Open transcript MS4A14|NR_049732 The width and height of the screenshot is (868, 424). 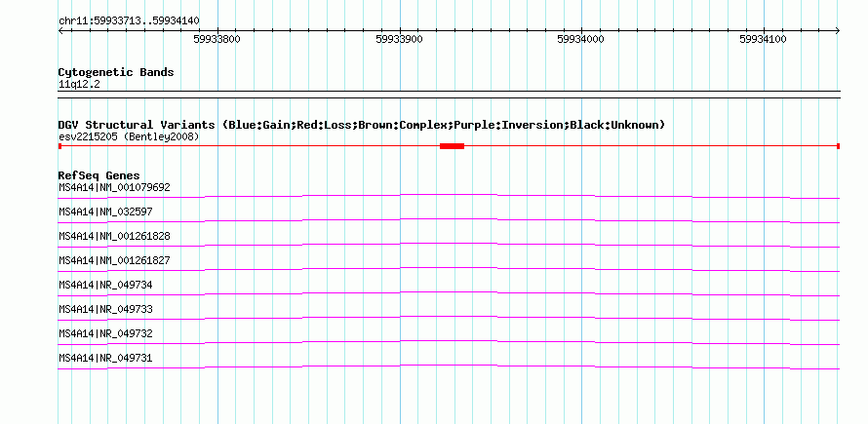pyautogui.click(x=105, y=333)
